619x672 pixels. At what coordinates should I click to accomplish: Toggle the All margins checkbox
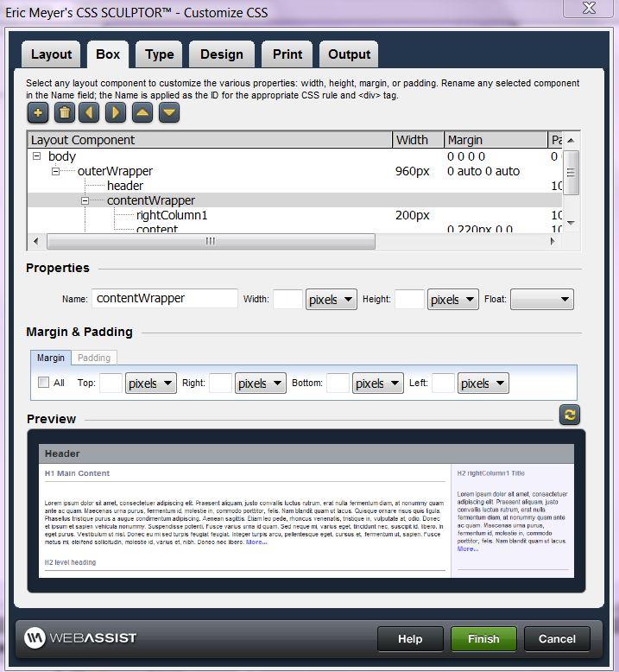pos(43,383)
